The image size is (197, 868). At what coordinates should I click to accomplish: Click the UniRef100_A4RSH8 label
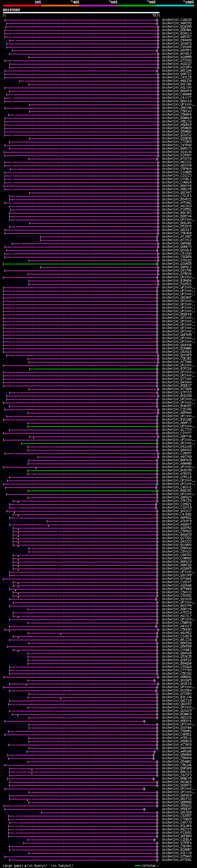(x=176, y=751)
